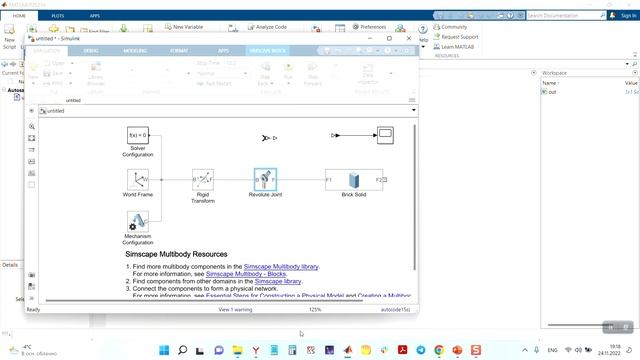Click the notification bell in MATLAB
640x360 pixels.
612,15
